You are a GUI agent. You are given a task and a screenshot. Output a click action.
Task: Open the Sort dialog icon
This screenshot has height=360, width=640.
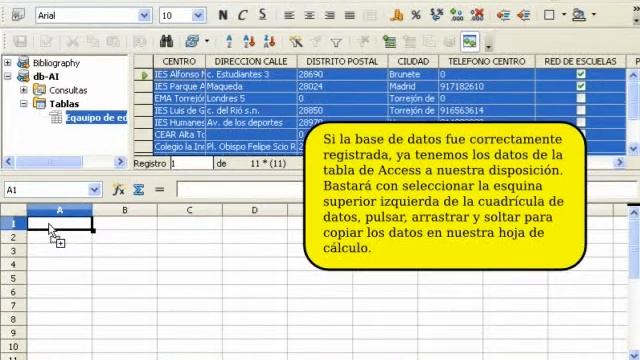229,41
